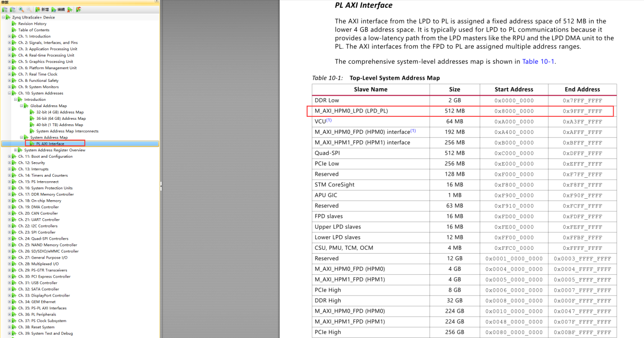
Task: Click the shrink bookmark text magnifier icon
Action: tap(29, 10)
